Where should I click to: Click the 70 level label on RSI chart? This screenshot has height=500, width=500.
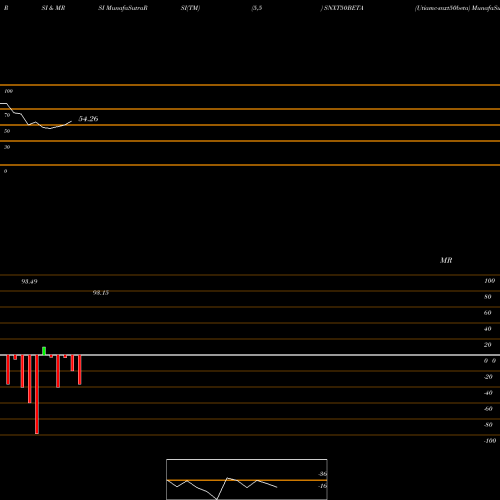coord(7,115)
